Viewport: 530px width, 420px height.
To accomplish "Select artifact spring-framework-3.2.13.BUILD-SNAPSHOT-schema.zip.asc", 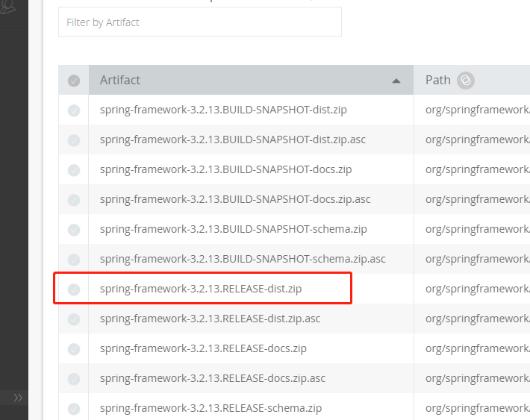I will (243, 259).
